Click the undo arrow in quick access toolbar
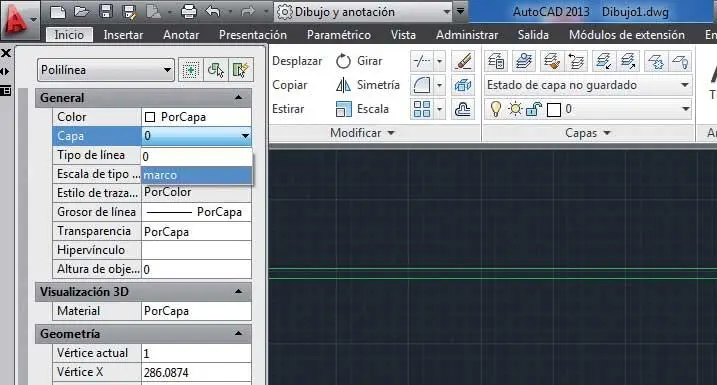 (213, 11)
